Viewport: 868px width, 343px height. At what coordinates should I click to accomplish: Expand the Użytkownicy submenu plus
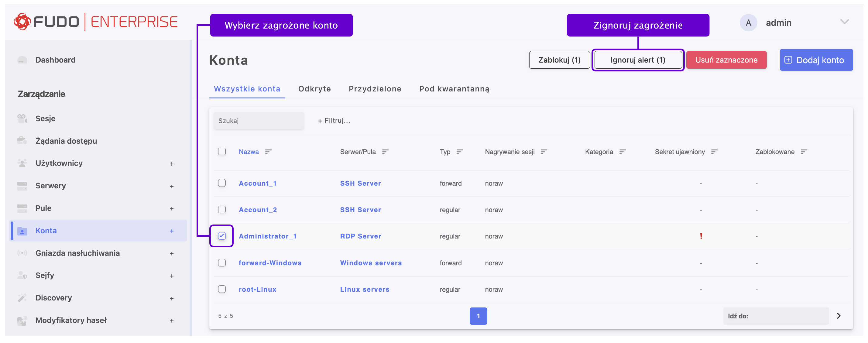[x=172, y=164]
